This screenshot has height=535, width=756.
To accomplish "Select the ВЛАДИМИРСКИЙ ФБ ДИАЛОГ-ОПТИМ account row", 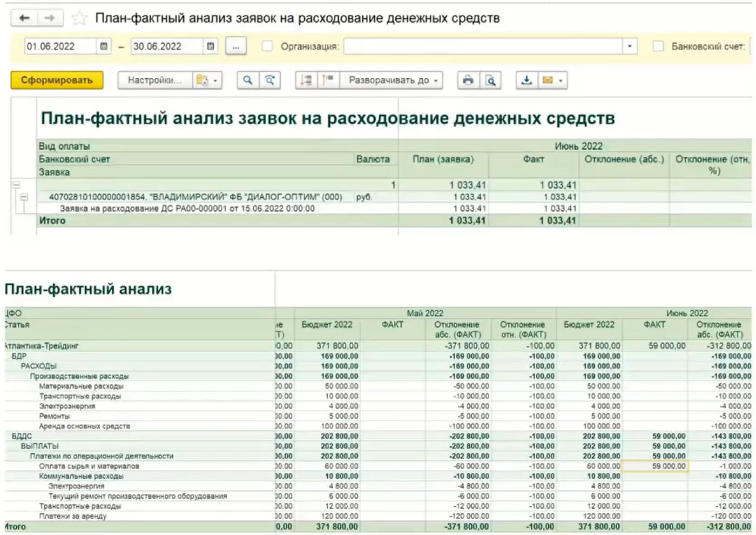I will [x=195, y=197].
